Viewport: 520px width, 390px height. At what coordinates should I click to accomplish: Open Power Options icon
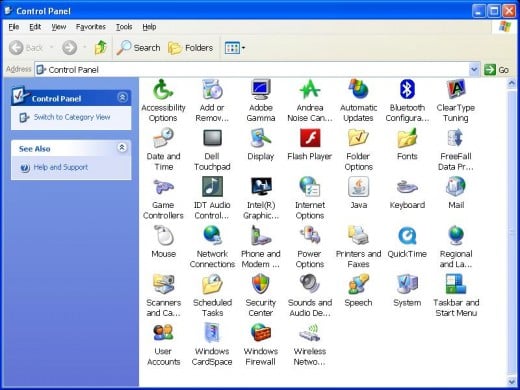coord(310,235)
